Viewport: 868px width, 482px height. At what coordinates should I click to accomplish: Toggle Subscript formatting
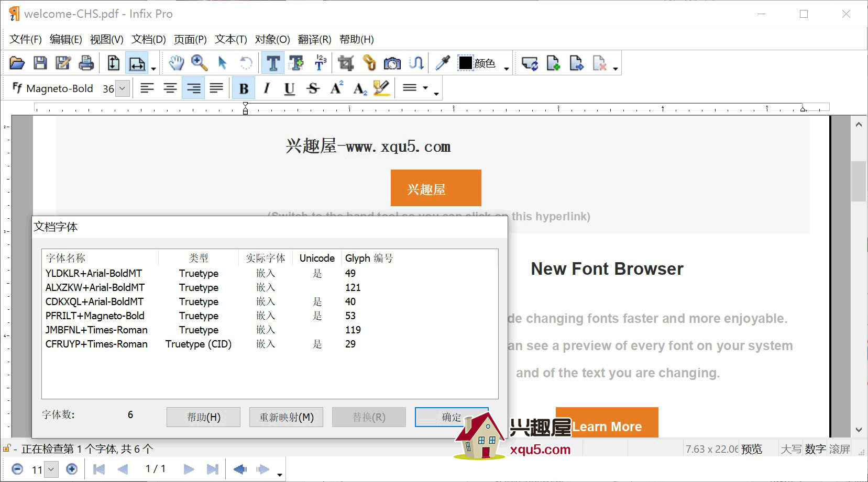[x=359, y=88]
